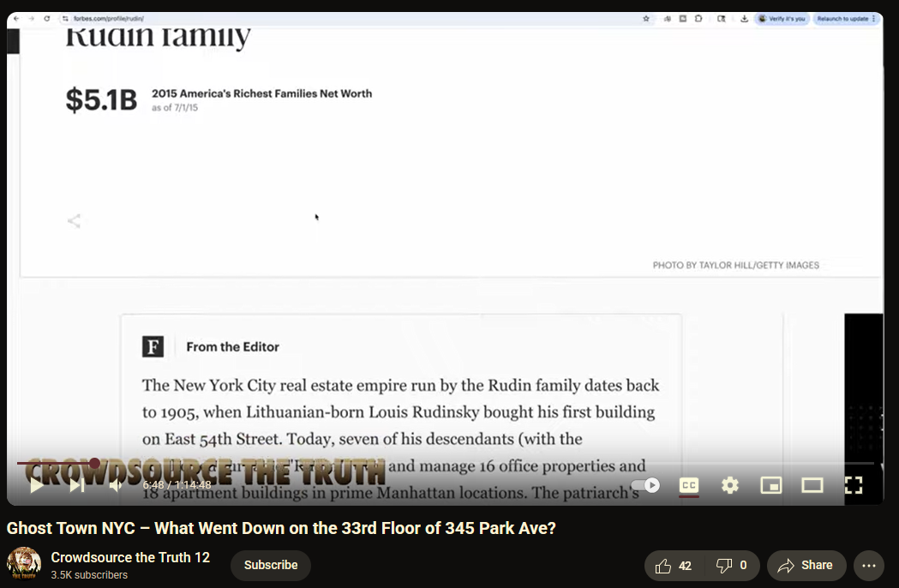The width and height of the screenshot is (899, 588).
Task: Toggle closed captions on the video
Action: pos(688,485)
